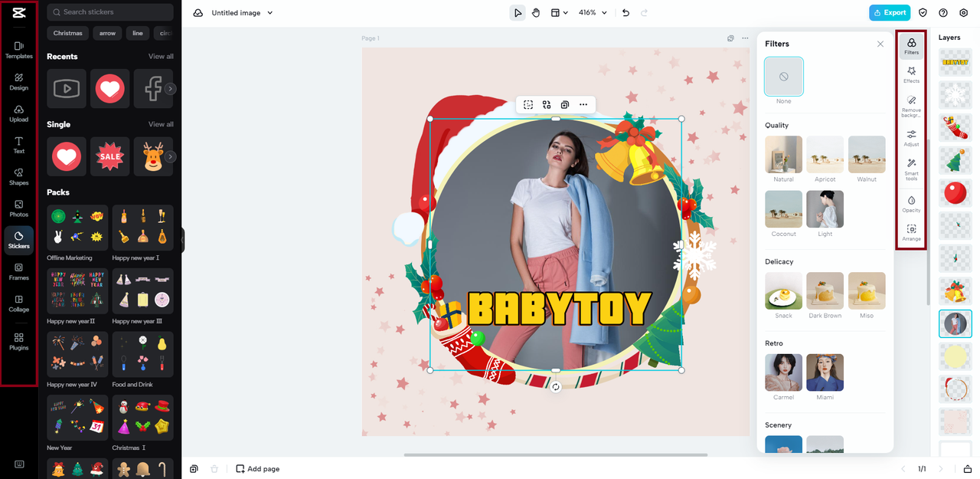Open the settings gear icon
The height and width of the screenshot is (479, 980).
[964, 13]
